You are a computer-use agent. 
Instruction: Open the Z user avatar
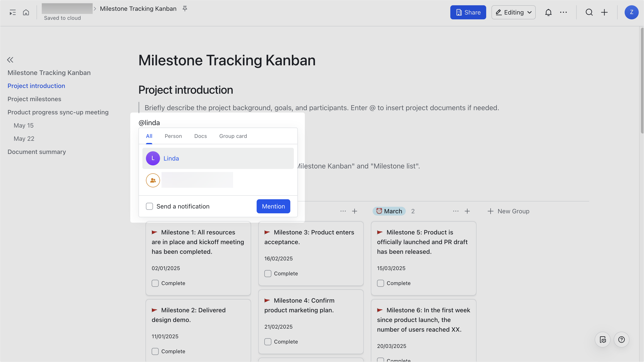click(x=631, y=12)
